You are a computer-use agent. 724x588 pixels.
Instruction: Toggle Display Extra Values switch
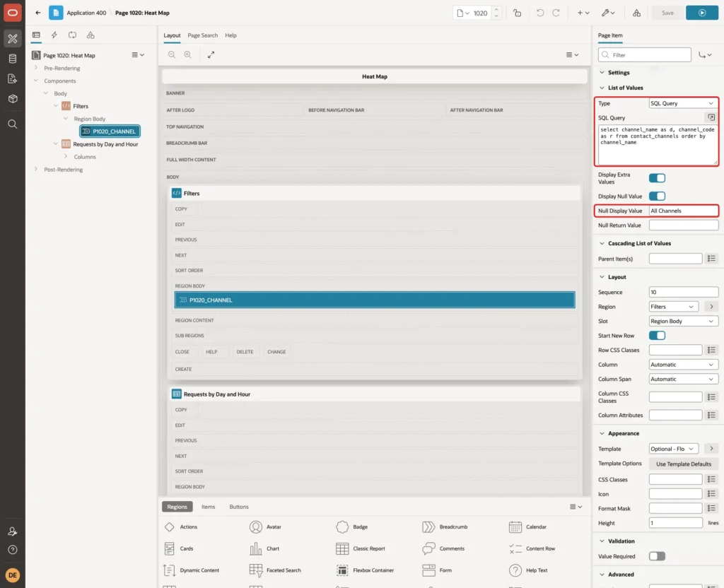point(657,178)
